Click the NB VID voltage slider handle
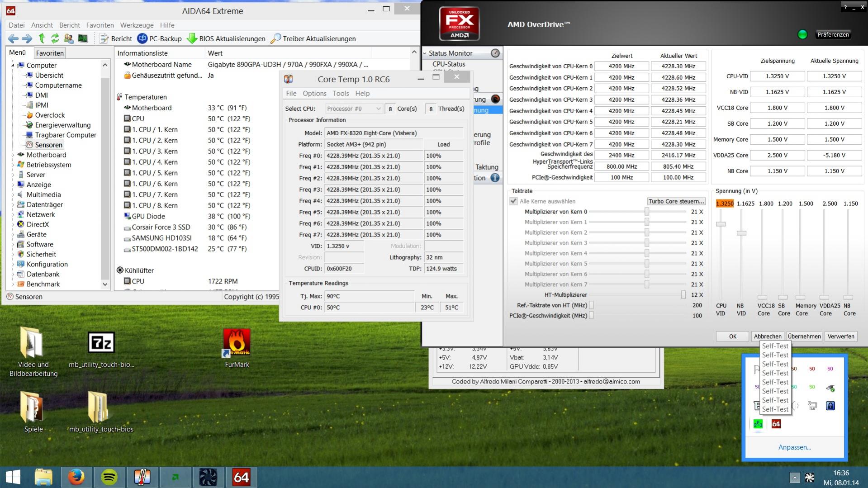The width and height of the screenshot is (868, 488). (x=741, y=233)
